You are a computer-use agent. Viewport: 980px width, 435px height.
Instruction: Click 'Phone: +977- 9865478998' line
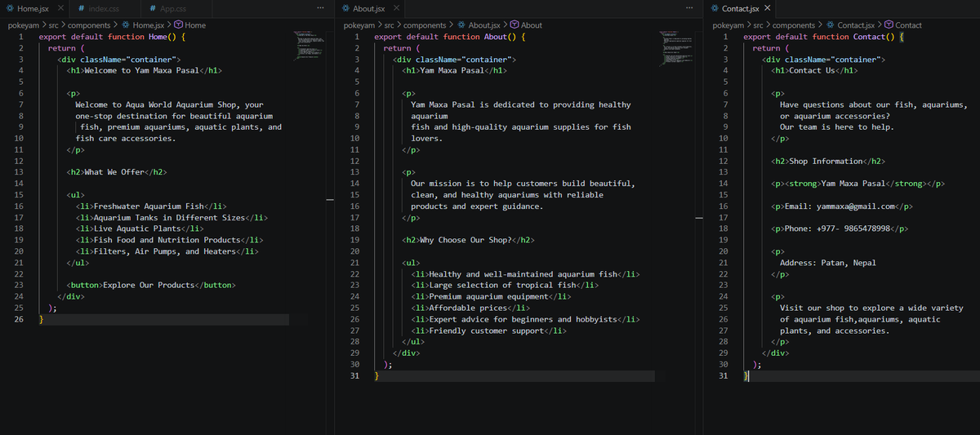click(x=840, y=229)
